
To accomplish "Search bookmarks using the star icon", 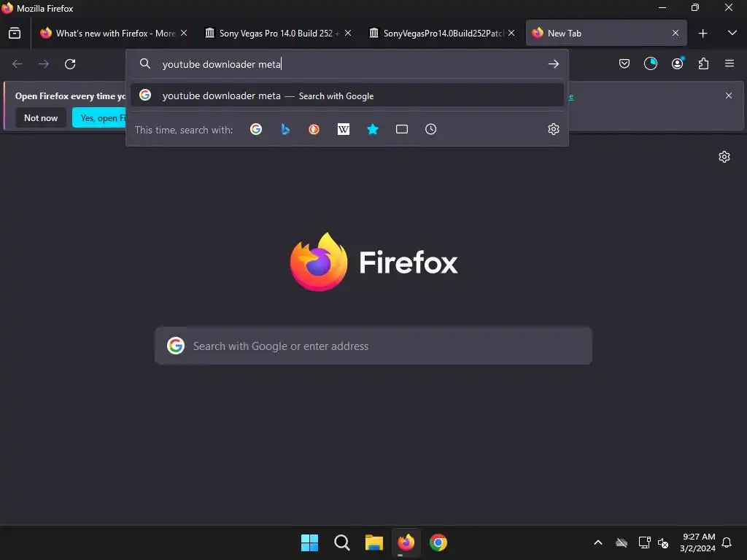I will (373, 129).
